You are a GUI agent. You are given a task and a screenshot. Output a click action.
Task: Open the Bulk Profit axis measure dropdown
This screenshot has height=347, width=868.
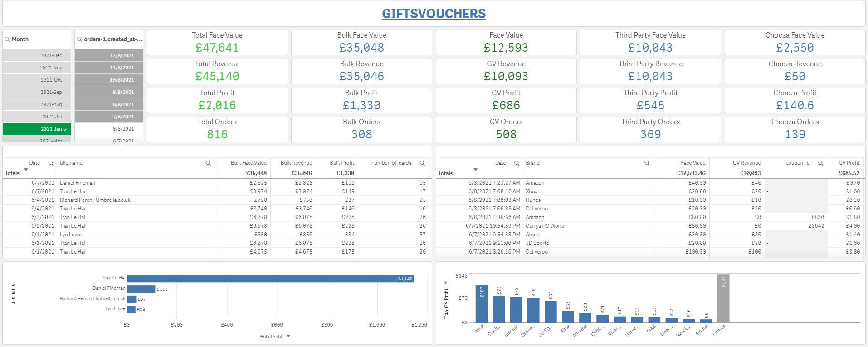click(x=288, y=337)
